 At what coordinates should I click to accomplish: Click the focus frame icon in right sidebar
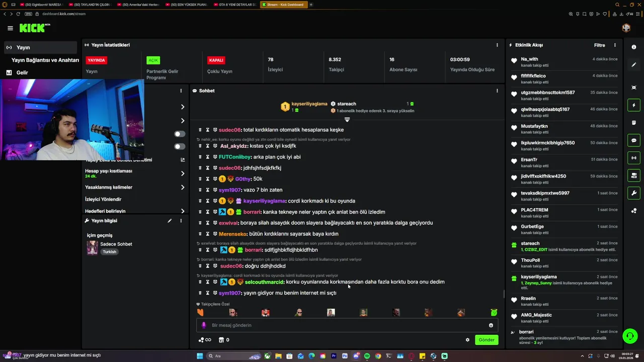[x=634, y=87]
